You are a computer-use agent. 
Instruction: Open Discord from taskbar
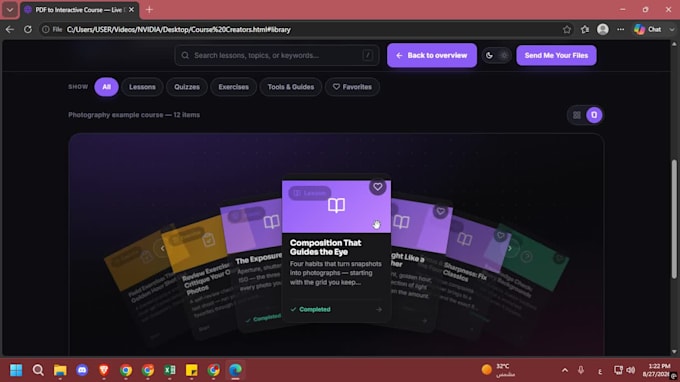[x=82, y=370]
